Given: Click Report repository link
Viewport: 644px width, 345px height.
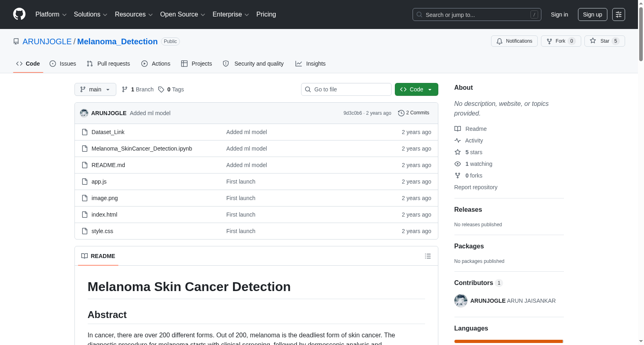Looking at the screenshot, I should [476, 187].
